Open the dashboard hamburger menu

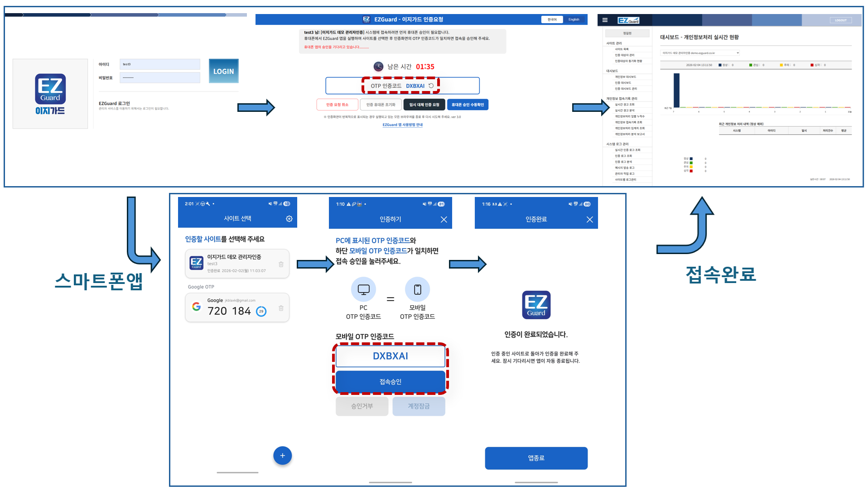coord(605,20)
